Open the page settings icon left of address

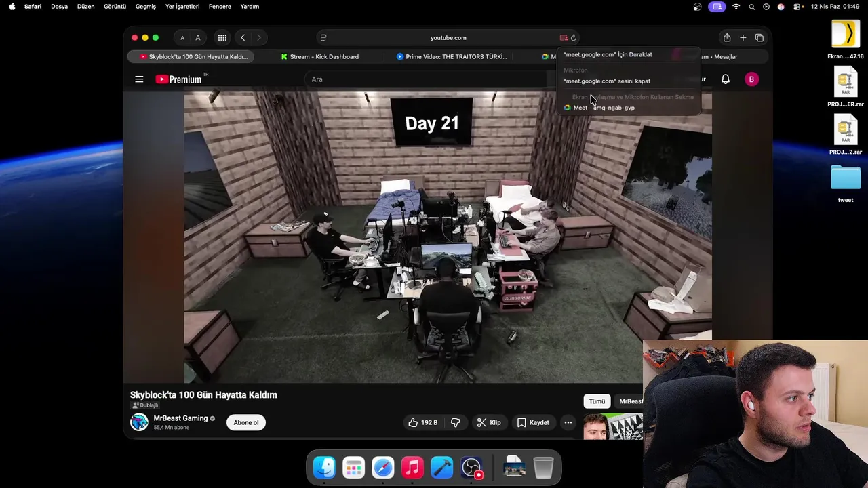323,38
